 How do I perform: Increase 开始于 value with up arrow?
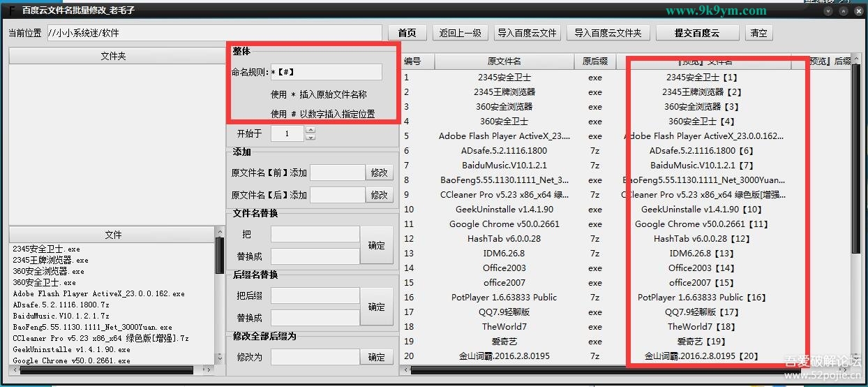(x=310, y=129)
